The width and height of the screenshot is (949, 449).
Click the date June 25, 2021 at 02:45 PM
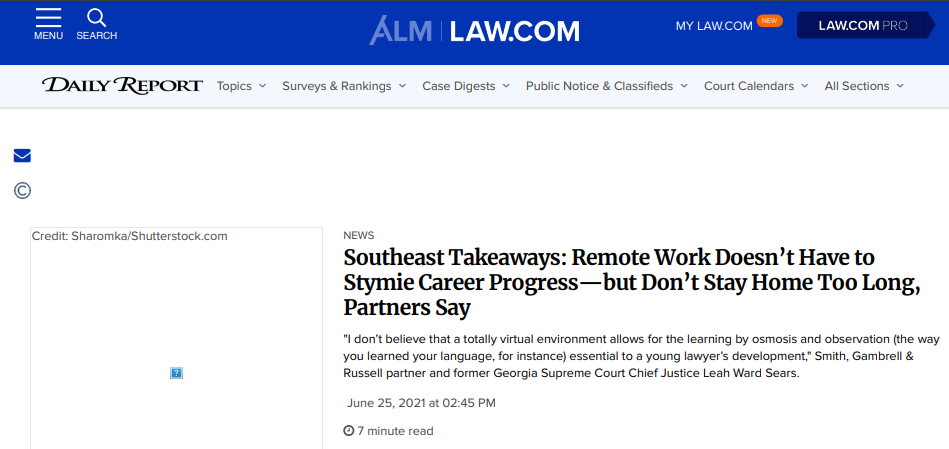coord(421,402)
